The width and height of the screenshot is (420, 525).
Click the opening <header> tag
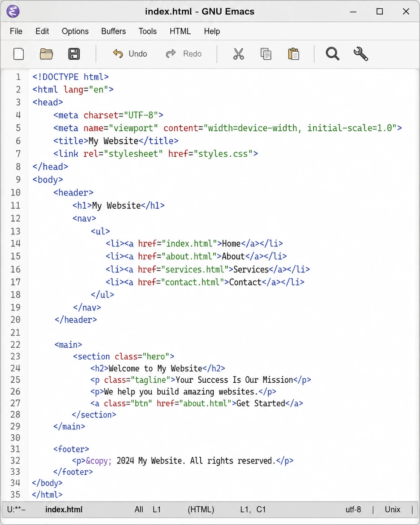[73, 193]
